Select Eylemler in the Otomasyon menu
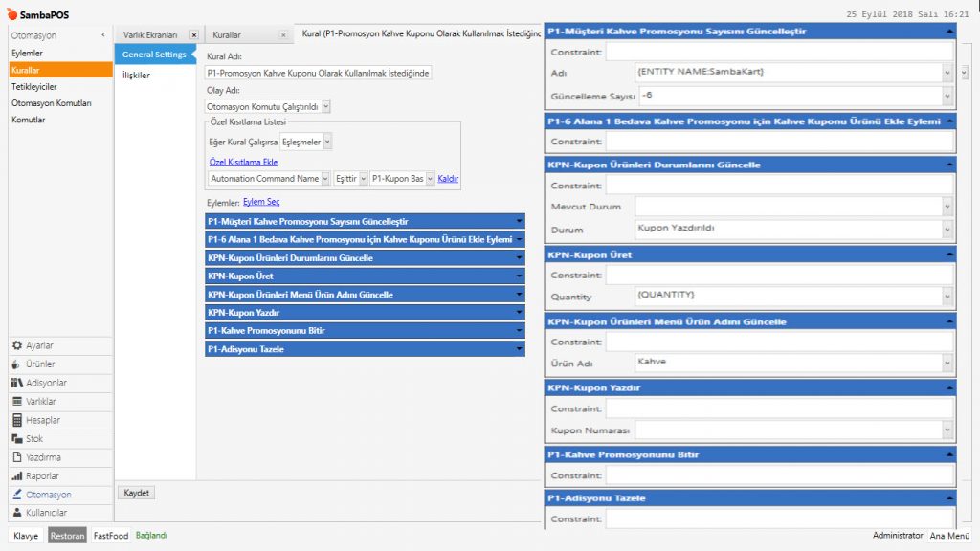 [28, 53]
